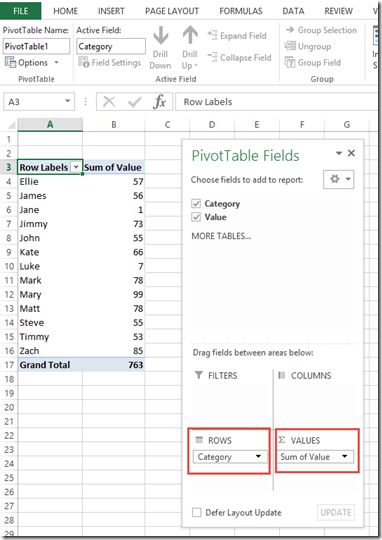Click the Collapse Field icon

tap(212, 57)
